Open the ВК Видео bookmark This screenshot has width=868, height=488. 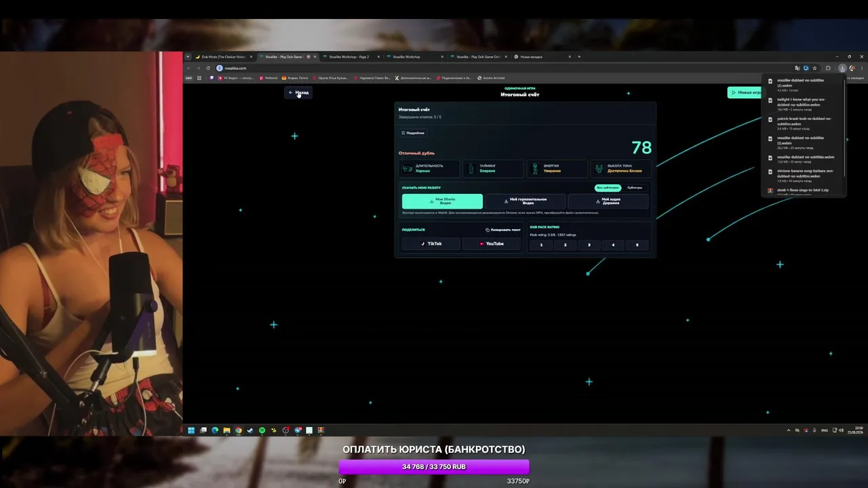(236, 78)
